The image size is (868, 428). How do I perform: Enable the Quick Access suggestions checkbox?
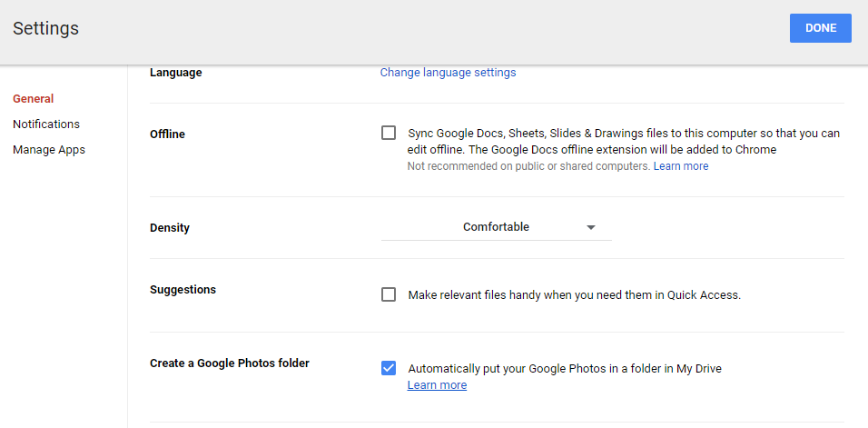tap(389, 294)
